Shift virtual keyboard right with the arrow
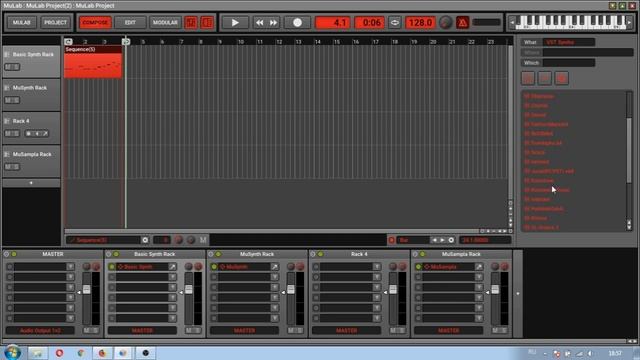 click(630, 22)
